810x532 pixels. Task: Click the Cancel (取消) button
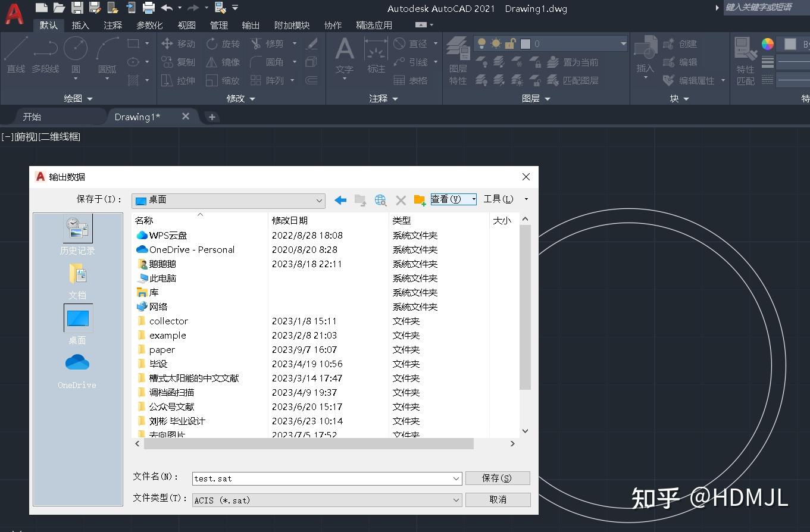coord(498,499)
